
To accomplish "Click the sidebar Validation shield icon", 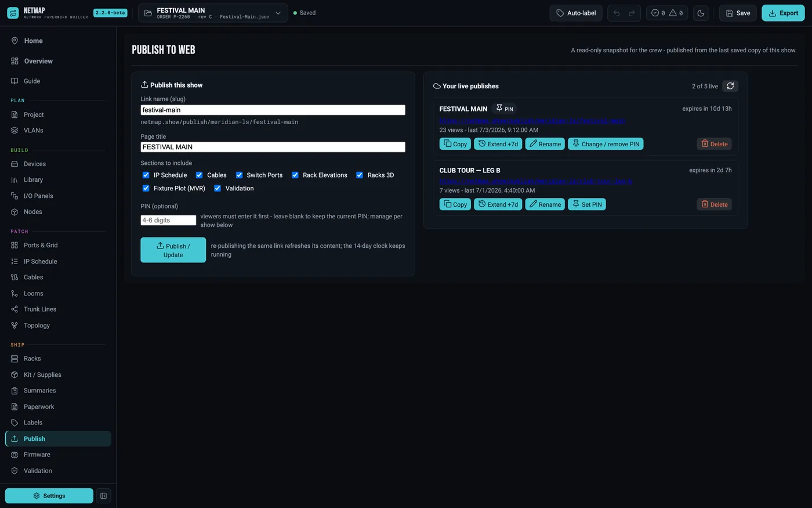I will [14, 471].
